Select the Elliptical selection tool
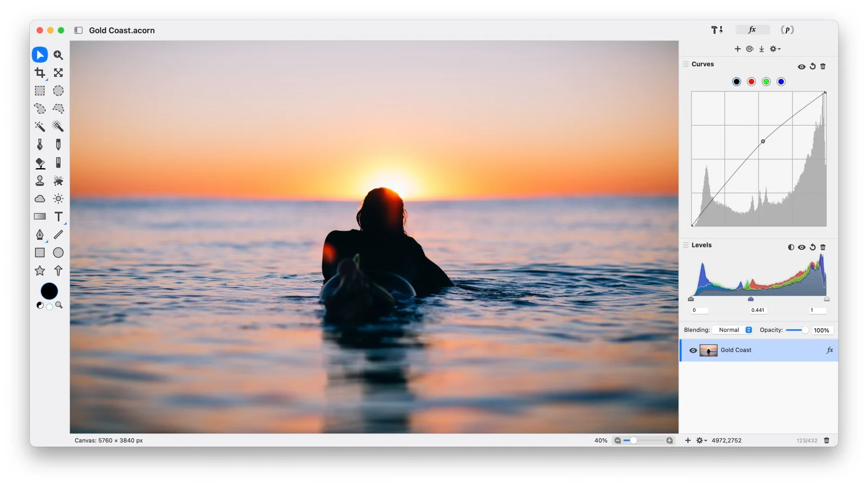The image size is (868, 486). (58, 91)
